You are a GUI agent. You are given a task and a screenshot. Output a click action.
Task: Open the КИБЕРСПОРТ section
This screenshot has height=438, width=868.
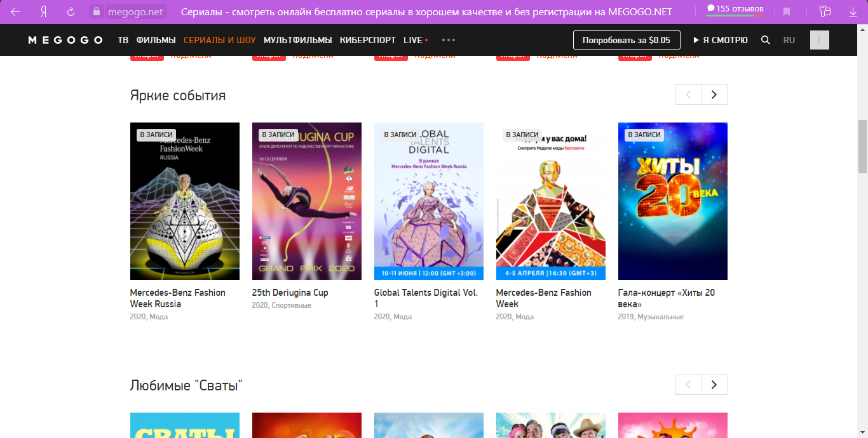point(368,40)
